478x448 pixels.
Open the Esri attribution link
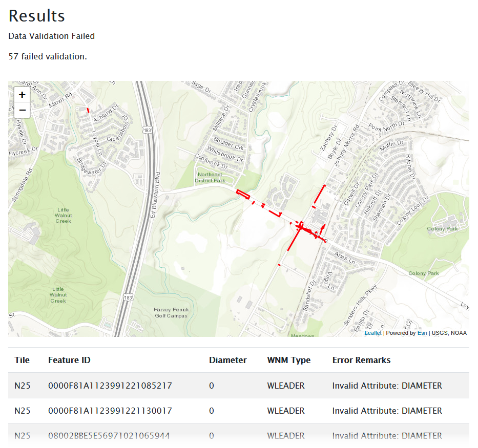(422, 333)
